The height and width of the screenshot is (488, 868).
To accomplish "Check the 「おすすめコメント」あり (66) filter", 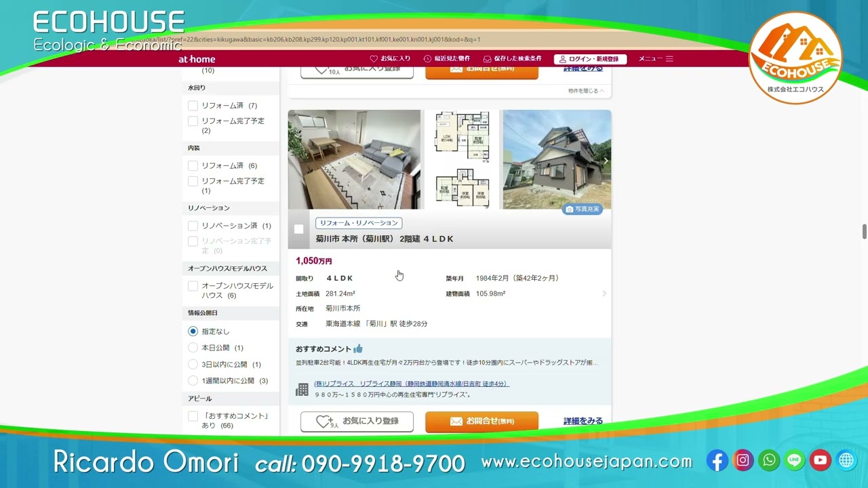I will point(193,416).
